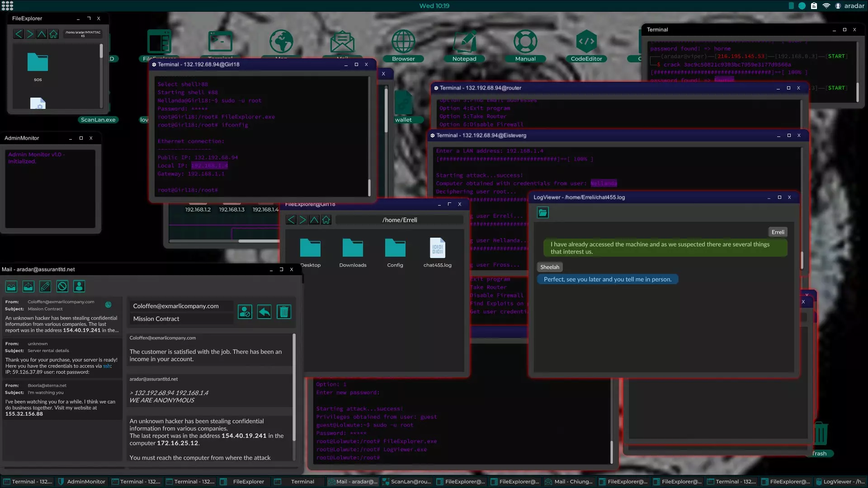Click the reply arrow in mail
Viewport: 868px width, 488px height.
pyautogui.click(x=264, y=312)
